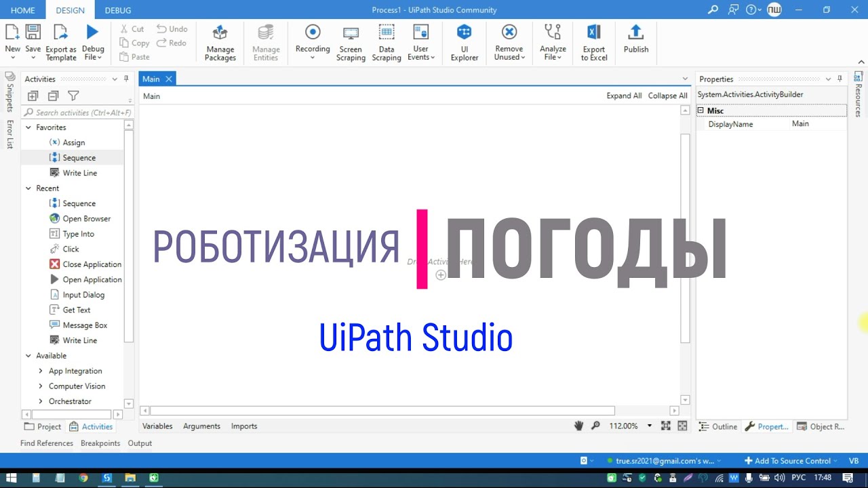
Task: Click the designer horizontal scrollbar
Action: point(382,411)
